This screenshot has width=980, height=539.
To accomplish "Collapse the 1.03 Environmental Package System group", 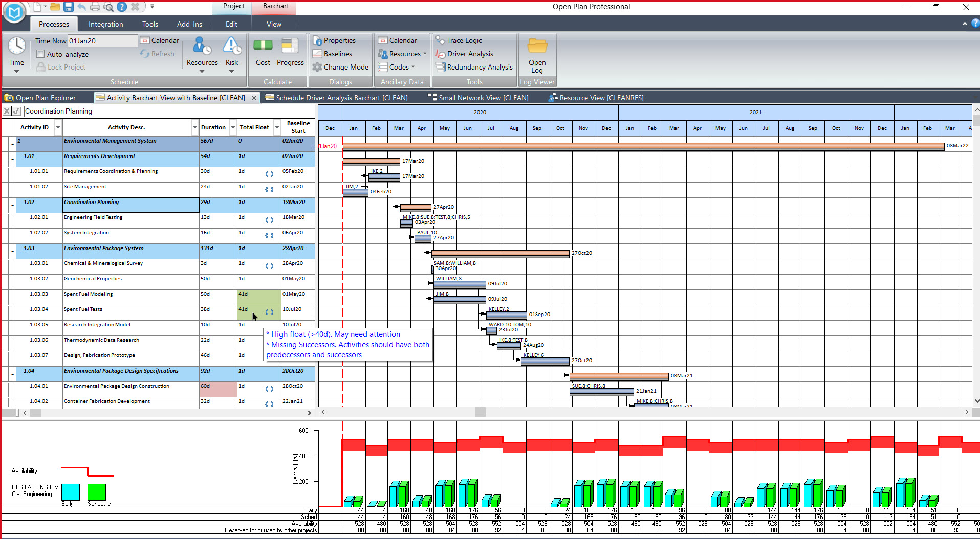I will [x=12, y=251].
